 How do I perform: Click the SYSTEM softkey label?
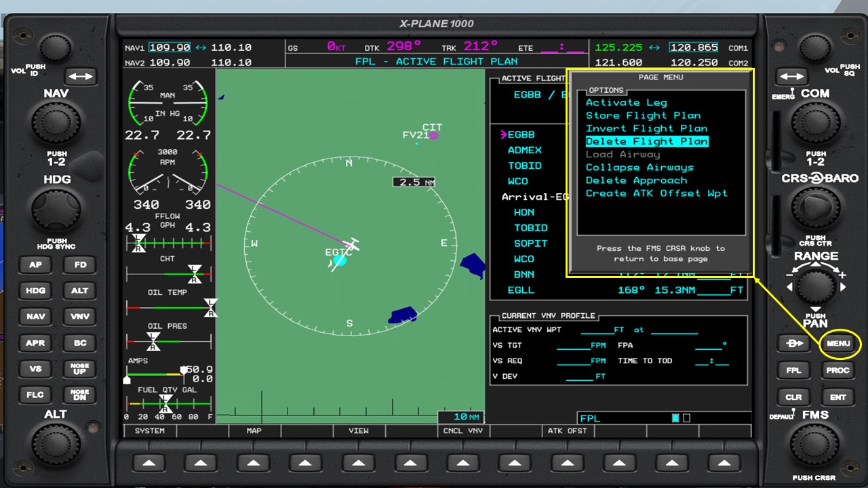[x=149, y=431]
